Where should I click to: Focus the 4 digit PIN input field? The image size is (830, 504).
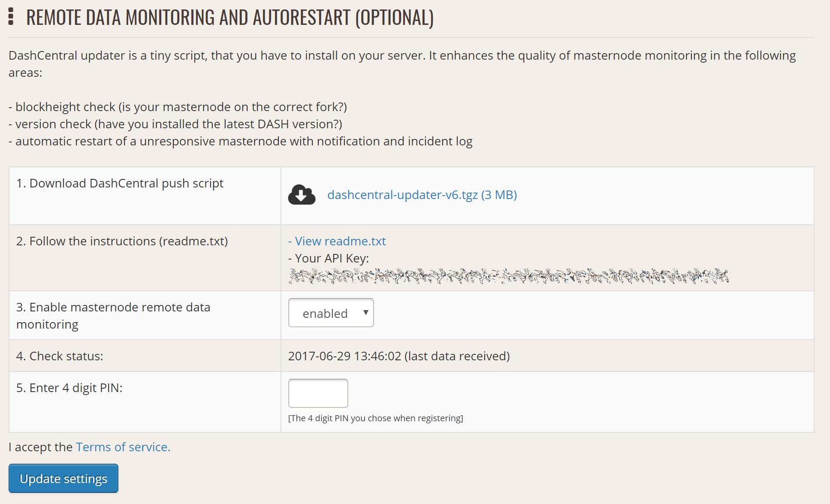point(318,393)
